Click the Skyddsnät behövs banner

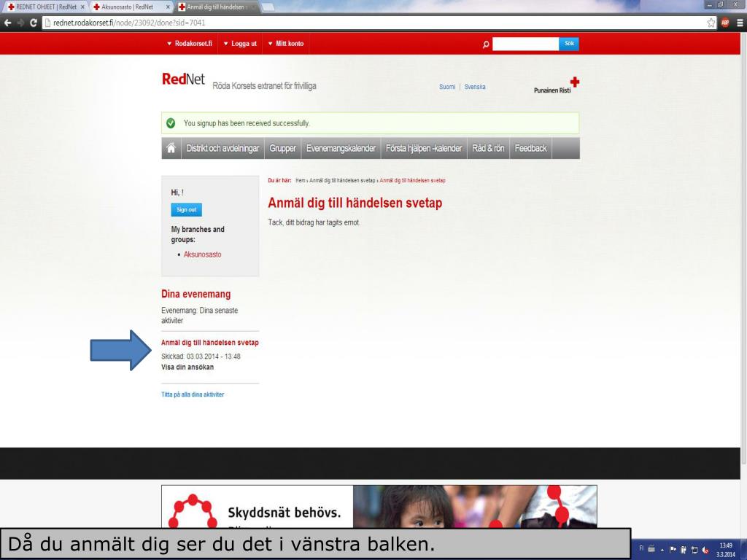379,507
